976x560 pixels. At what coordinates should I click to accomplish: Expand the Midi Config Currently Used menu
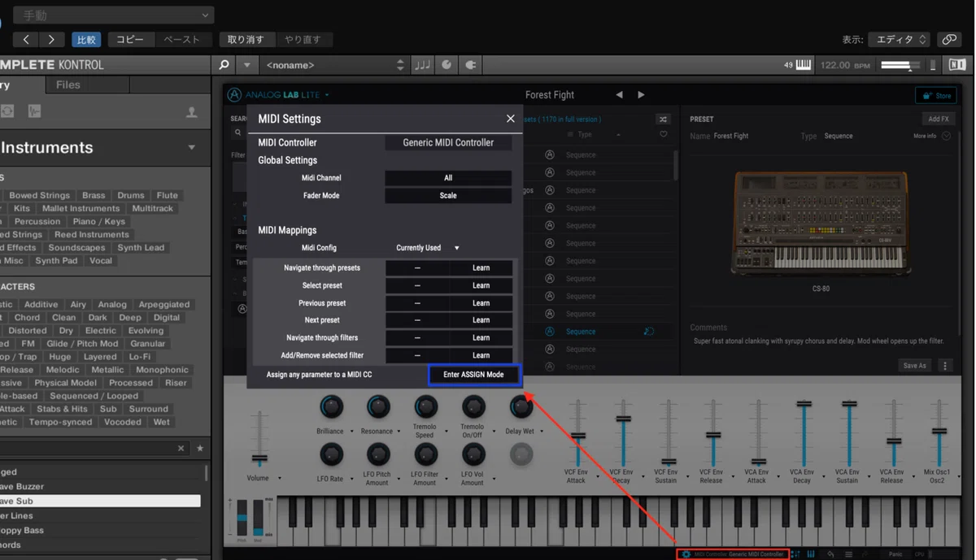(427, 248)
